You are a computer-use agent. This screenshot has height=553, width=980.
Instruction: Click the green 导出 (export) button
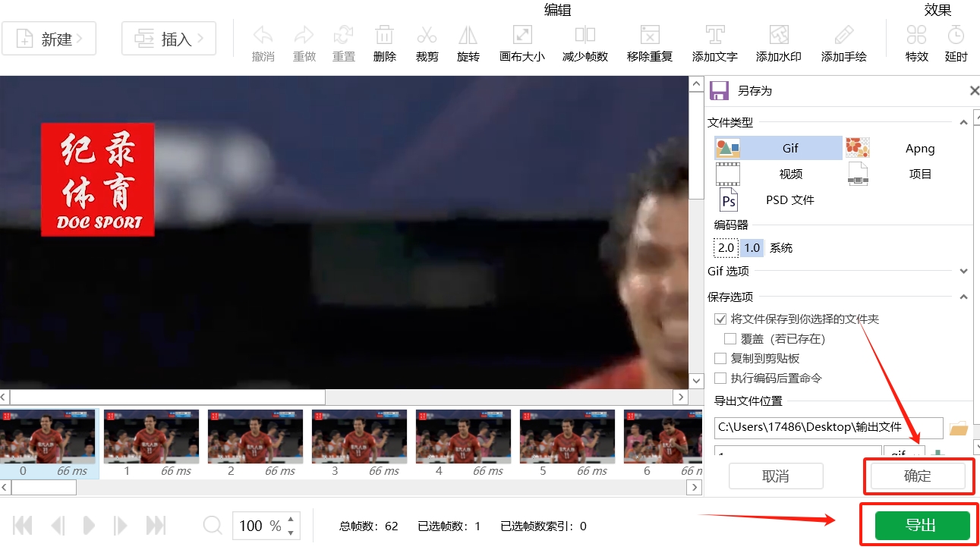tap(922, 526)
